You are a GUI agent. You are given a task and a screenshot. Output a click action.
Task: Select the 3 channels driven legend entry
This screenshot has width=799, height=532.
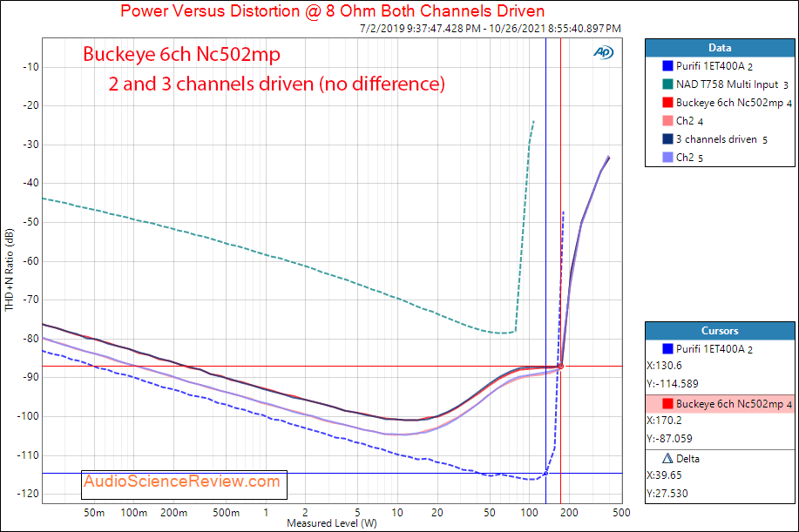click(721, 139)
